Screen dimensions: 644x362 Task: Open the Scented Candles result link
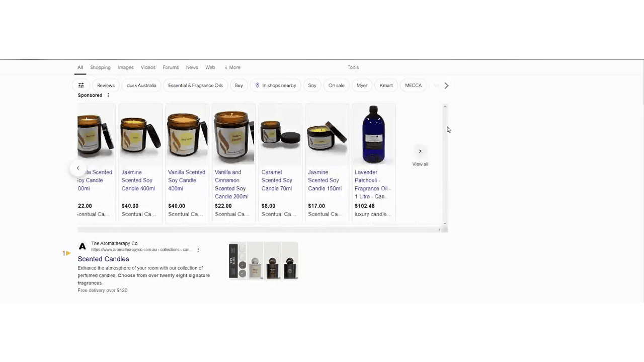[x=103, y=259]
